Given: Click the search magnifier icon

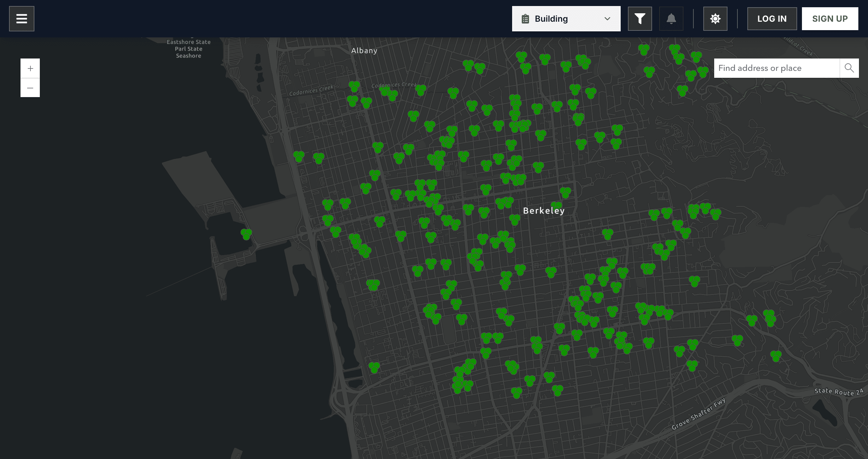Looking at the screenshot, I should [849, 68].
